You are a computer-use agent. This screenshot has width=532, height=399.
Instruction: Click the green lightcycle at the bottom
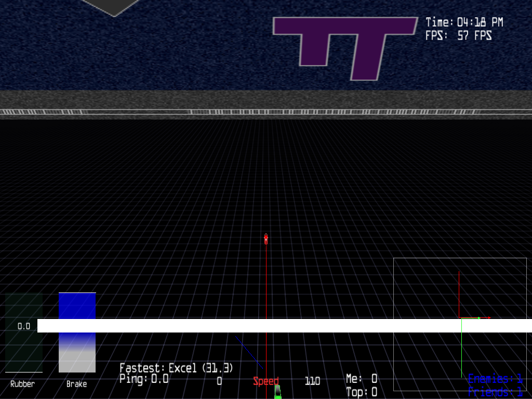[x=277, y=392]
